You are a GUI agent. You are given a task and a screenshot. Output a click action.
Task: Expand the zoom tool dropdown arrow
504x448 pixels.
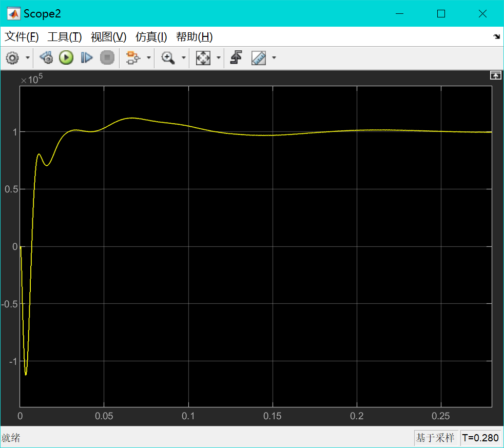coord(184,58)
